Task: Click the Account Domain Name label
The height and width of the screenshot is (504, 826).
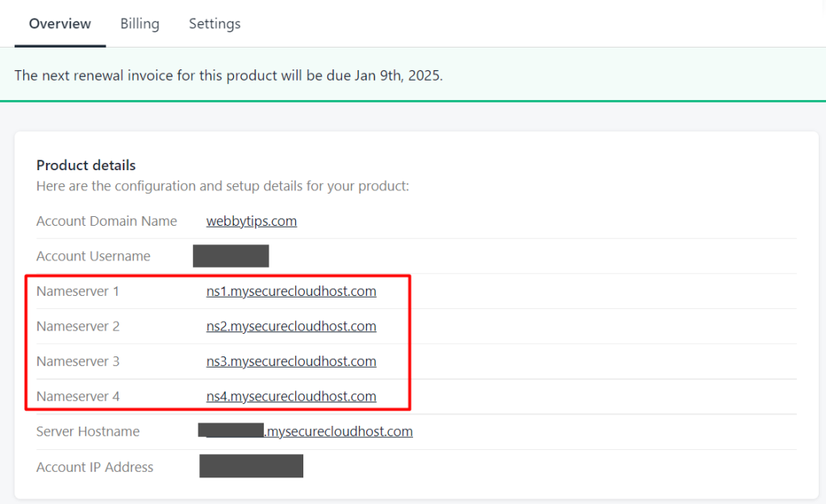Action: tap(106, 221)
